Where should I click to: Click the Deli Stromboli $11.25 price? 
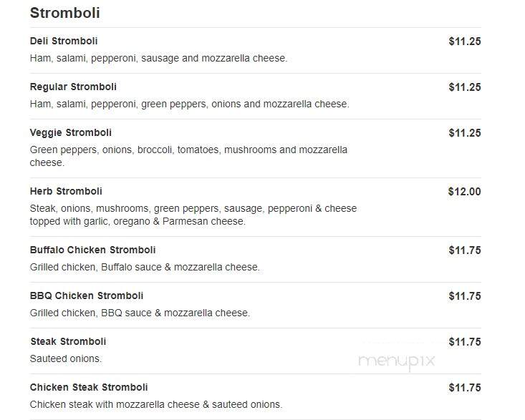coord(465,41)
